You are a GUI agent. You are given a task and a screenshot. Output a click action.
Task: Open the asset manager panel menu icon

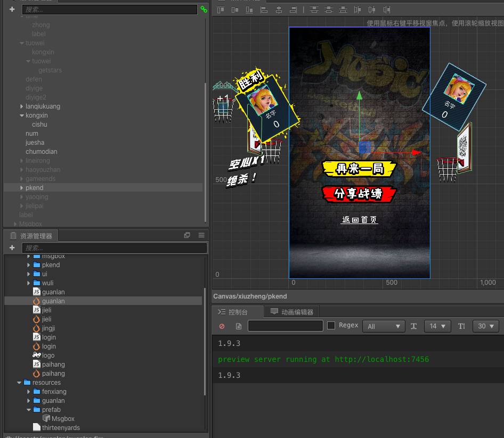tap(201, 235)
